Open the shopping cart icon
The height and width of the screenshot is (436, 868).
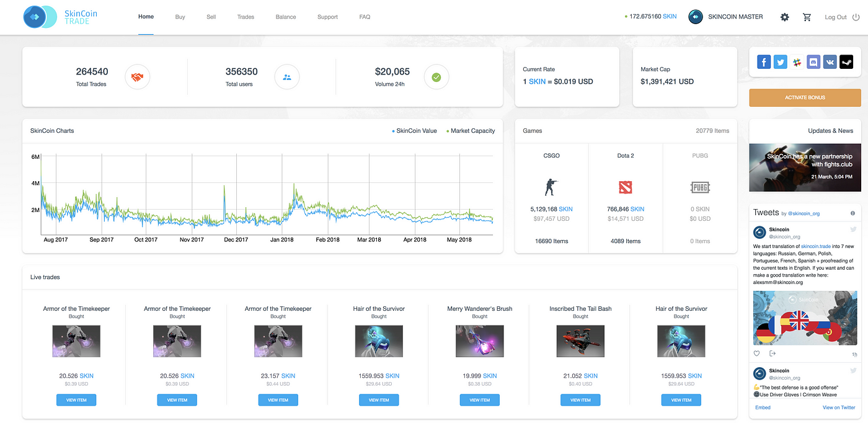tap(807, 17)
